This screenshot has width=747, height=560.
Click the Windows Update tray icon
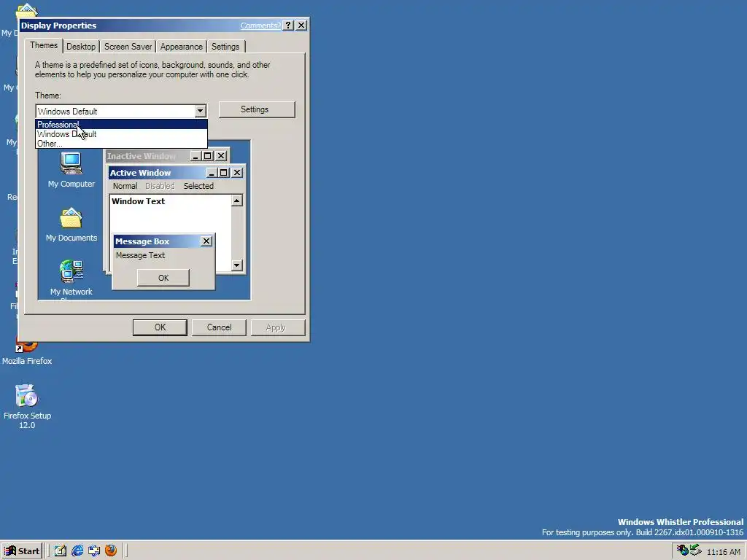pos(683,551)
